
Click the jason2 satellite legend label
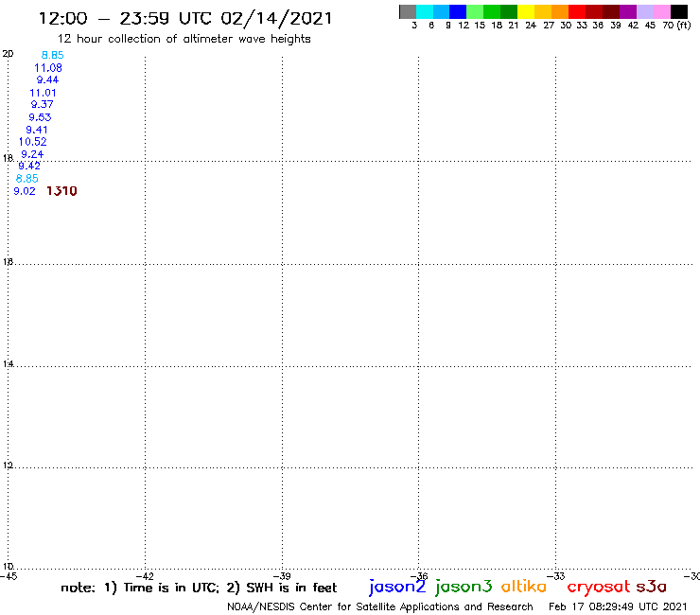click(397, 587)
